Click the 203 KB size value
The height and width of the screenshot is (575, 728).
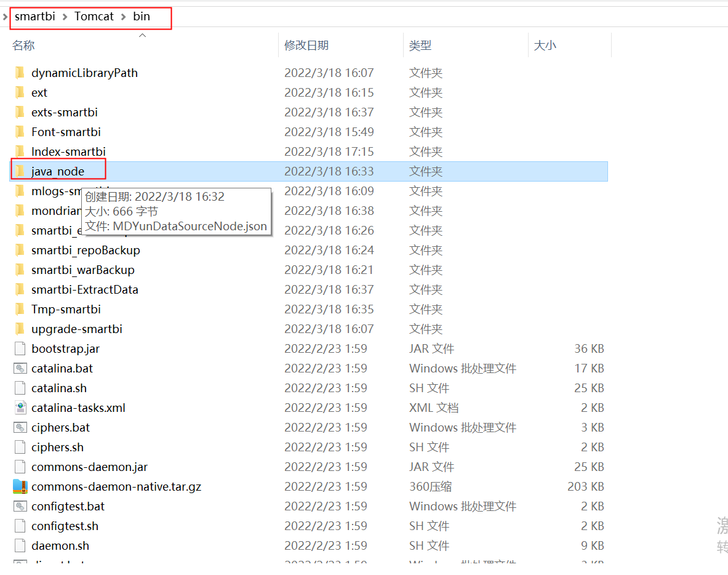pyautogui.click(x=585, y=487)
